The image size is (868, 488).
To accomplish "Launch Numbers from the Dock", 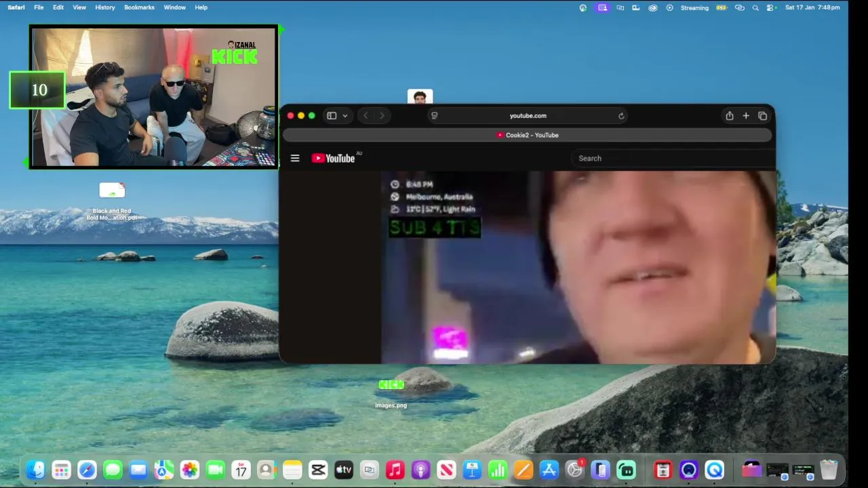I will [x=498, y=470].
